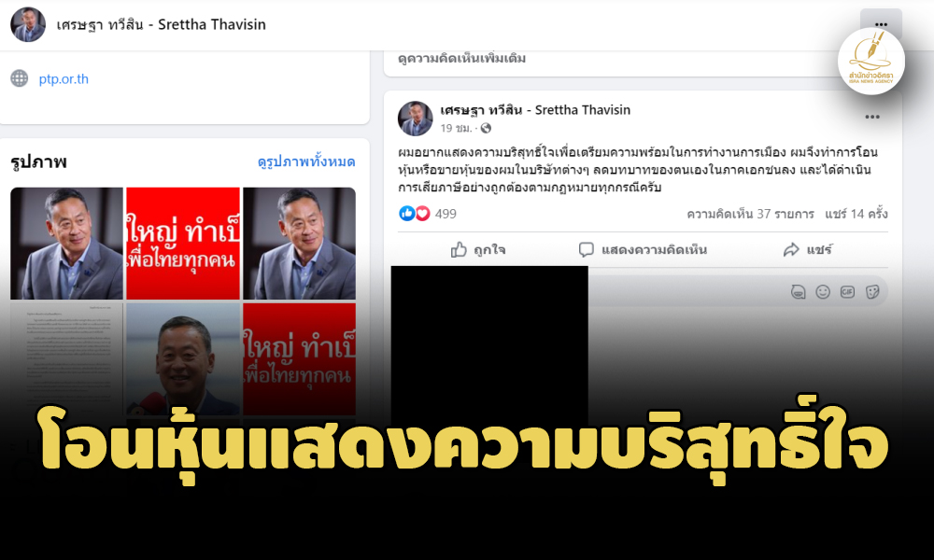Click the emoji smiley icon in comment box

tap(823, 291)
